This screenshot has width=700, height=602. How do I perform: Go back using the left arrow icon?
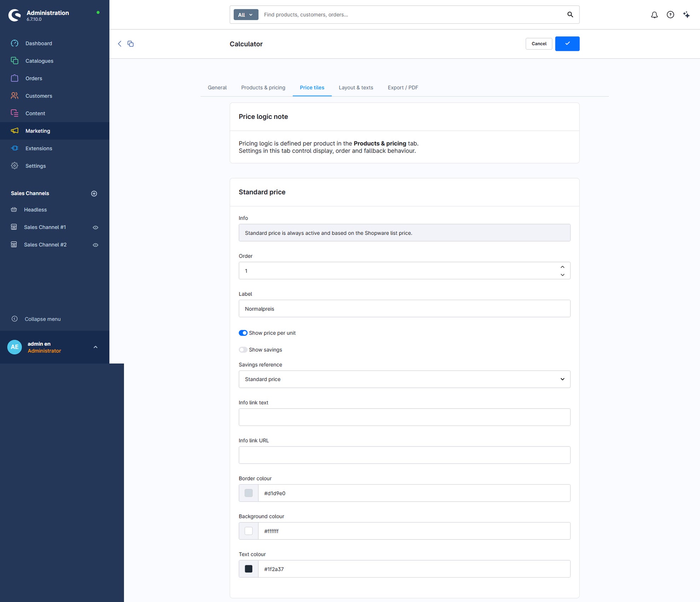pyautogui.click(x=119, y=43)
